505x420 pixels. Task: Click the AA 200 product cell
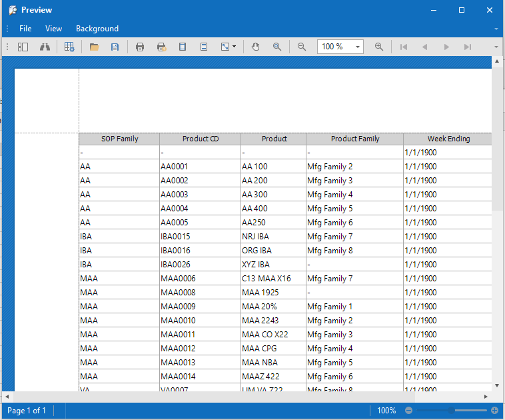coord(273,181)
